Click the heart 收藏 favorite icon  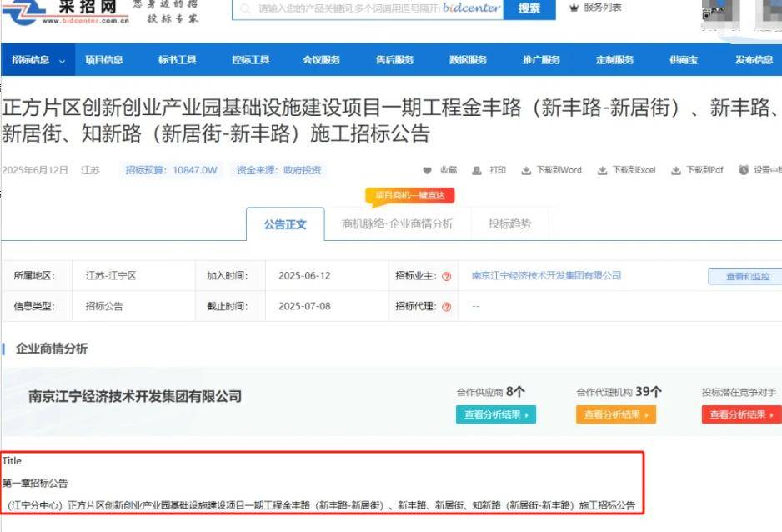[x=427, y=170]
